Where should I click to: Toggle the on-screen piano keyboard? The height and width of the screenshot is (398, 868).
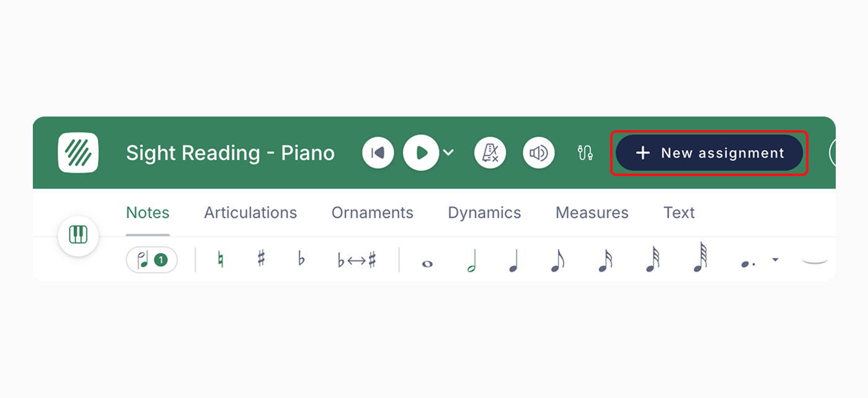click(77, 236)
